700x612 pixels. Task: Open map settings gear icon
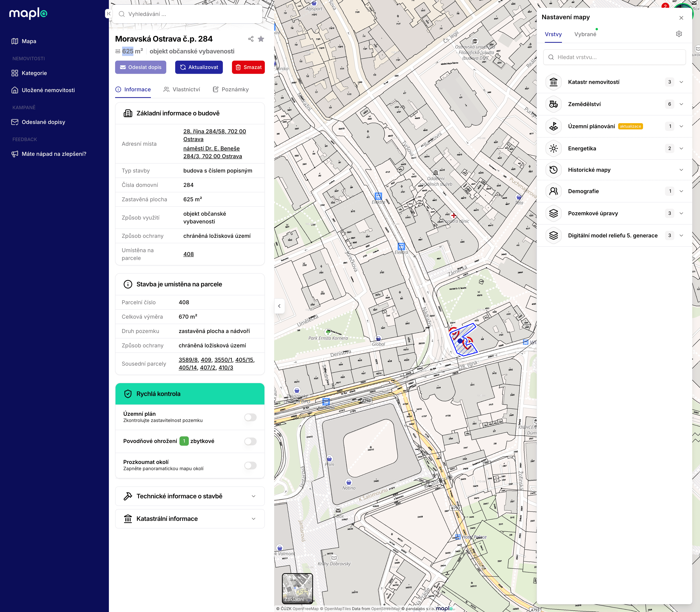tap(679, 34)
